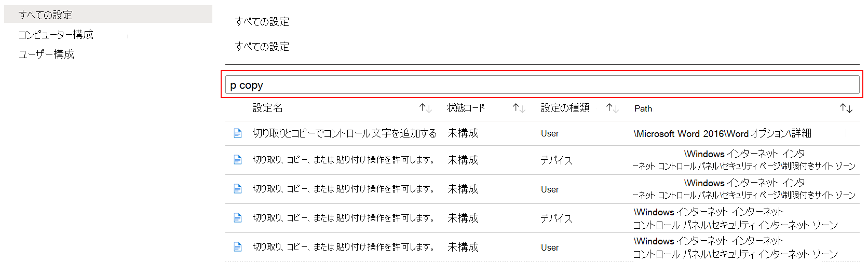This screenshot has width=868, height=262.
Task: Sort by 状態コード column arrows
Action: 519,108
